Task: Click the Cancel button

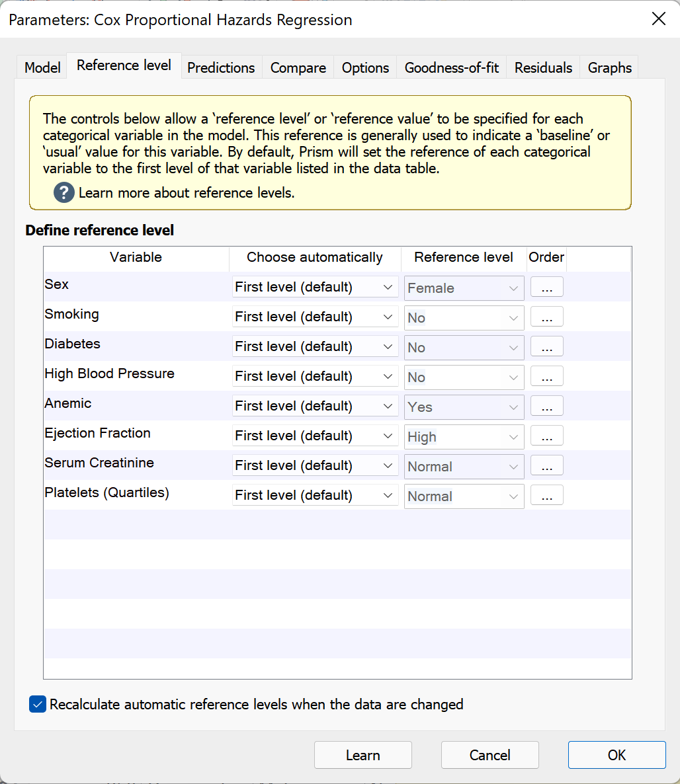Action: [x=489, y=755]
